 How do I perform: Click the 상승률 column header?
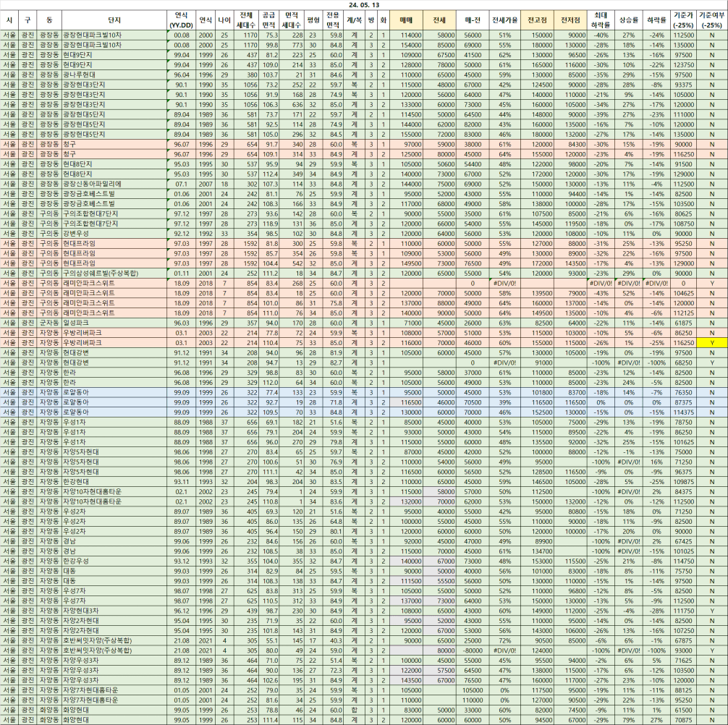[629, 20]
